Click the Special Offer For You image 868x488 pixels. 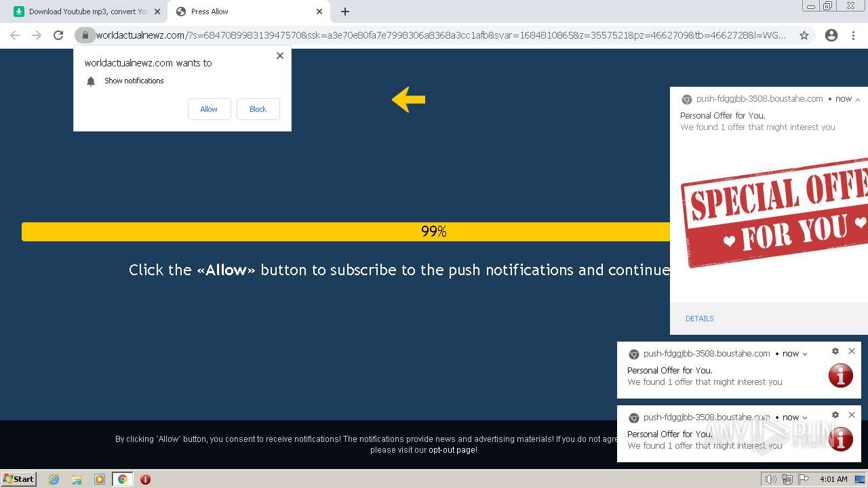click(773, 211)
